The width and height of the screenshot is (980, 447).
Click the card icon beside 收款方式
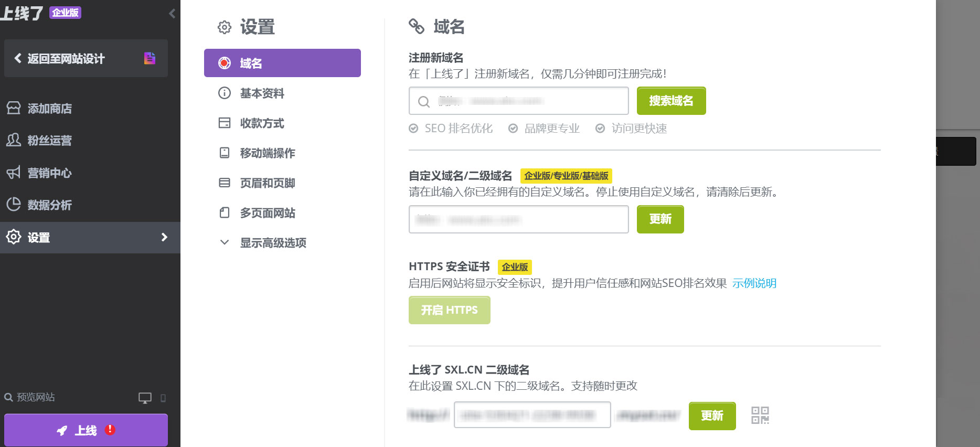coord(225,123)
